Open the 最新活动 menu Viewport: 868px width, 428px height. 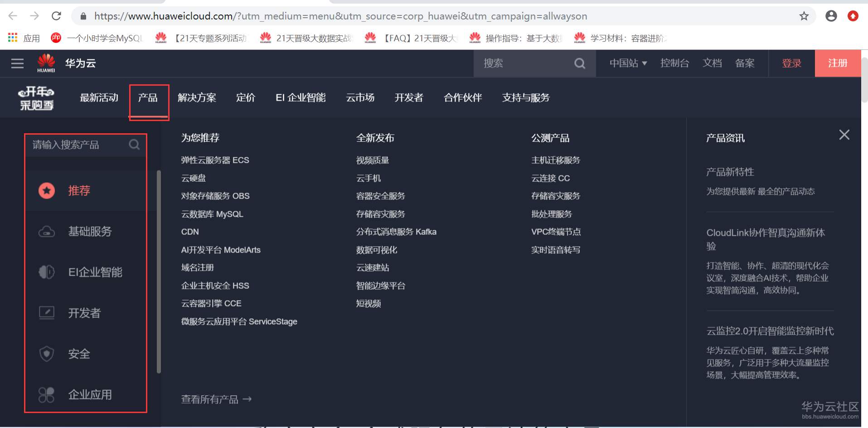point(99,98)
